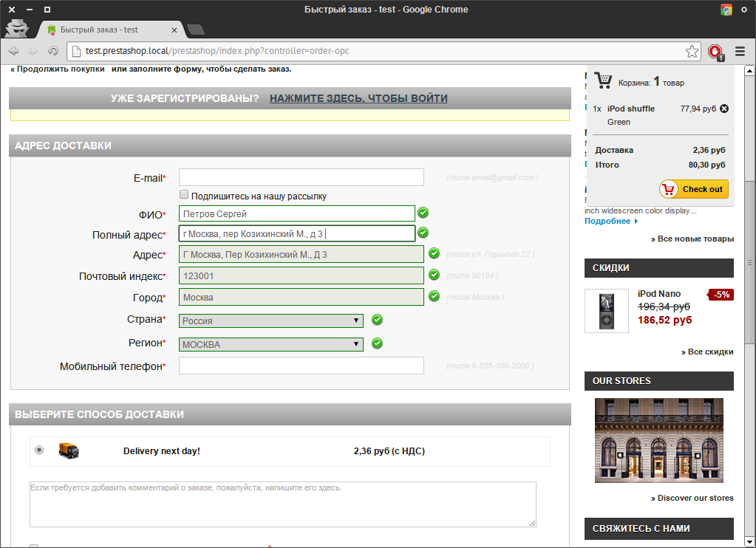Bookmark page with the star icon
Screen dimensions: 756x548
click(692, 51)
